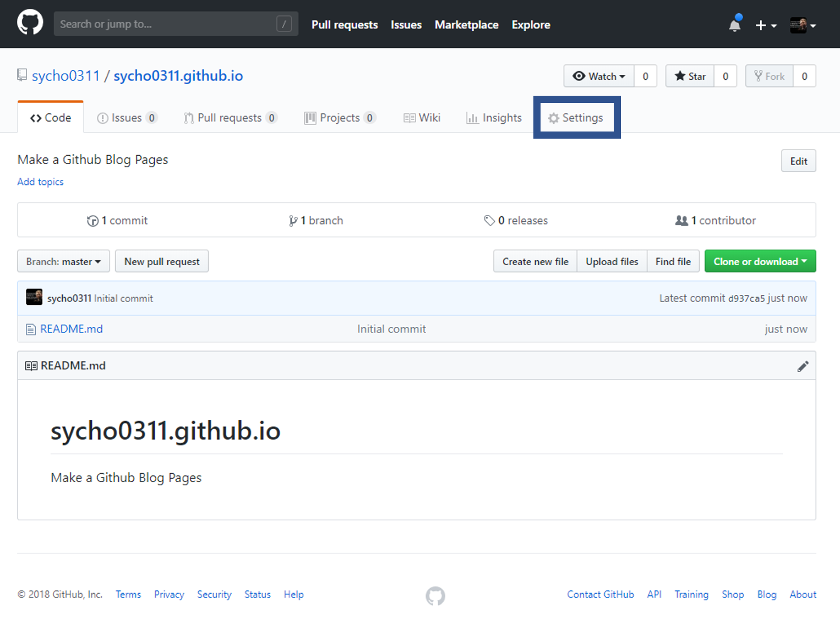
Task: Go to Explore
Action: click(531, 25)
